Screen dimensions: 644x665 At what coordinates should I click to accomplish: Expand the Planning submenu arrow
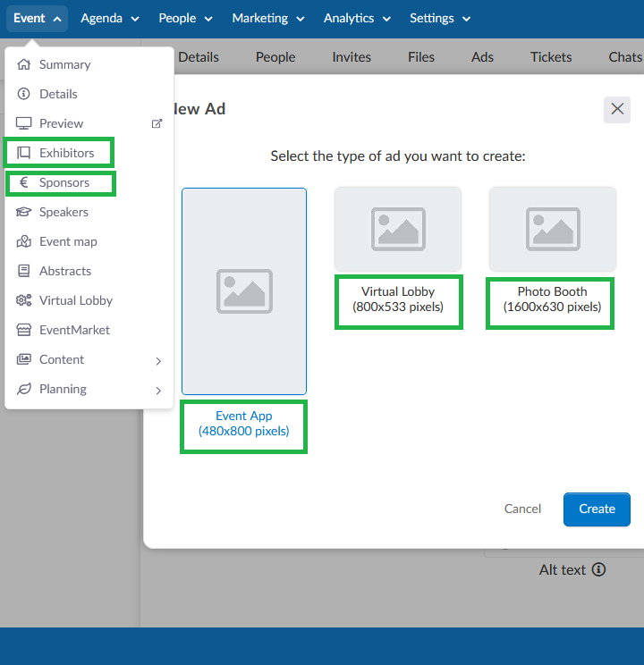click(x=158, y=391)
